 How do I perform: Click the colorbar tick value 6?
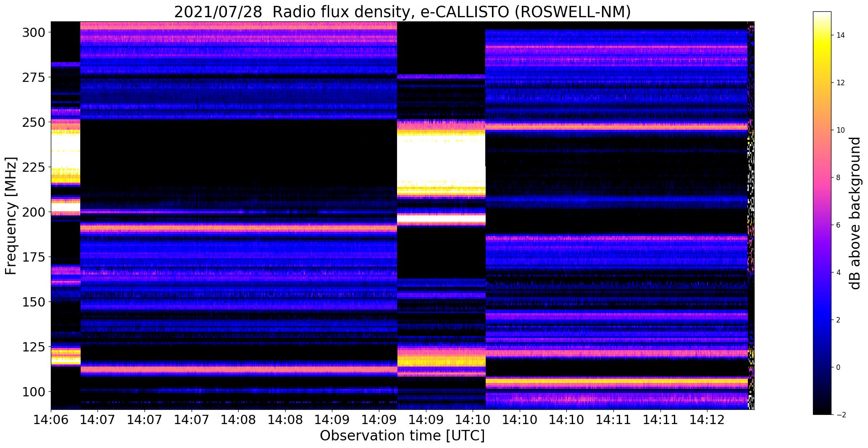point(838,225)
